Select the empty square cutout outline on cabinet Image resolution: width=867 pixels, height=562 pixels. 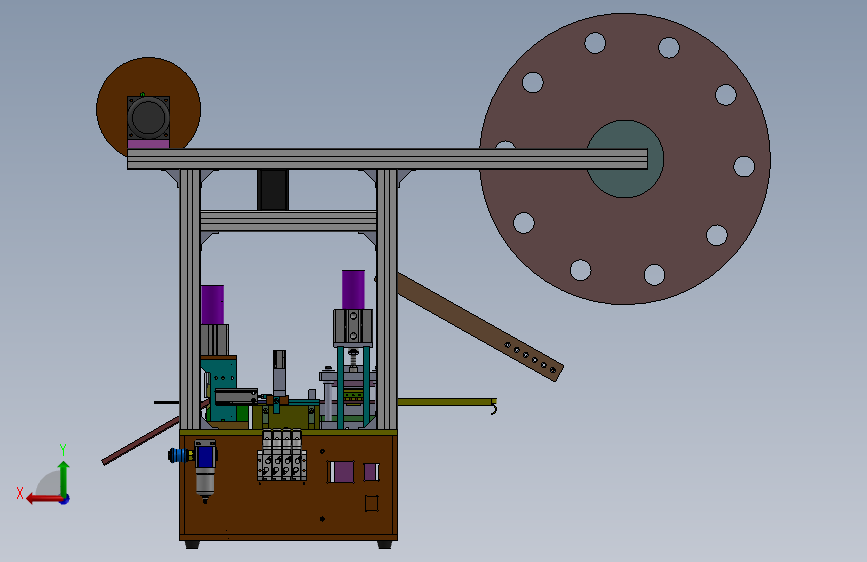(372, 503)
